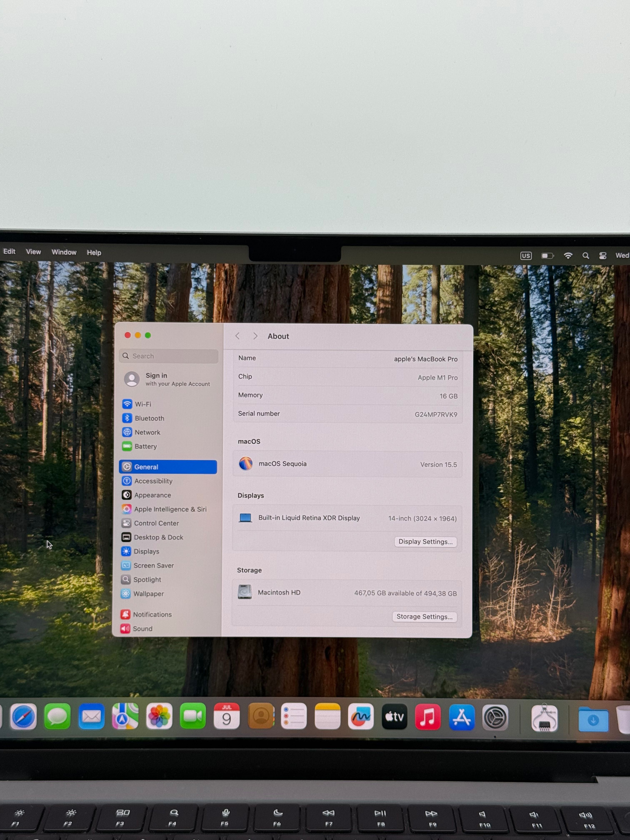Open Edit menu in menu bar
Screen dimensions: 630x840
10,251
